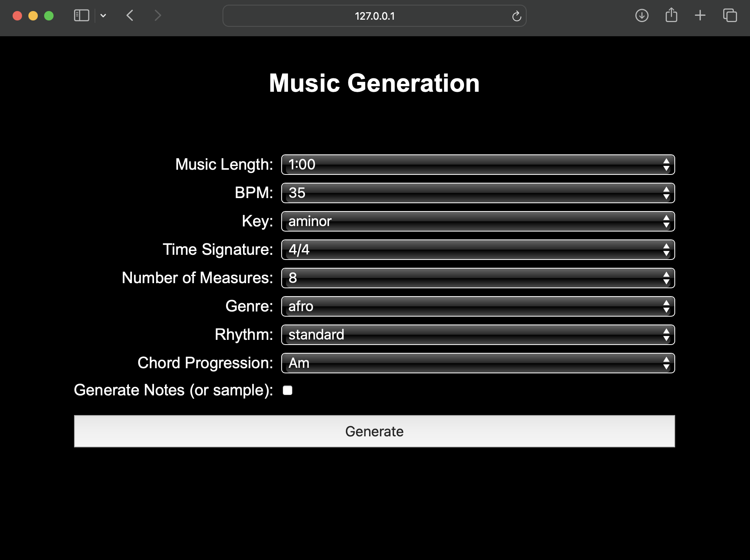
Task: Click the Safari sidebar toggle icon
Action: [82, 16]
